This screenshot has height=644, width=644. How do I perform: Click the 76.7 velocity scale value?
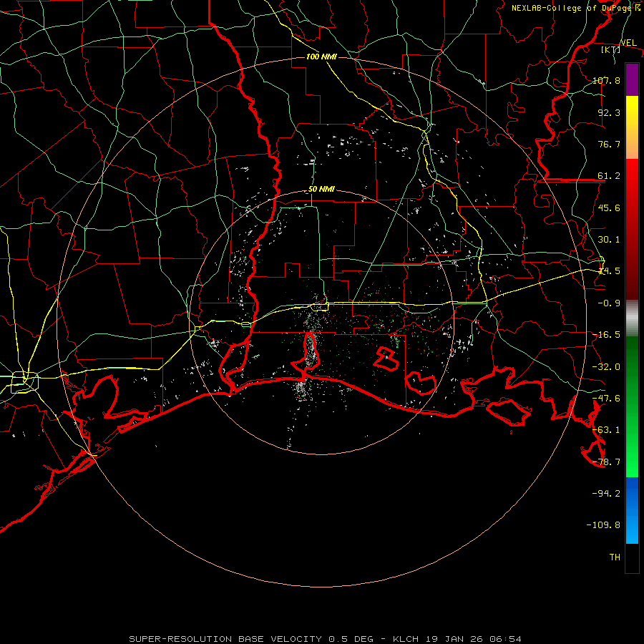[609, 144]
